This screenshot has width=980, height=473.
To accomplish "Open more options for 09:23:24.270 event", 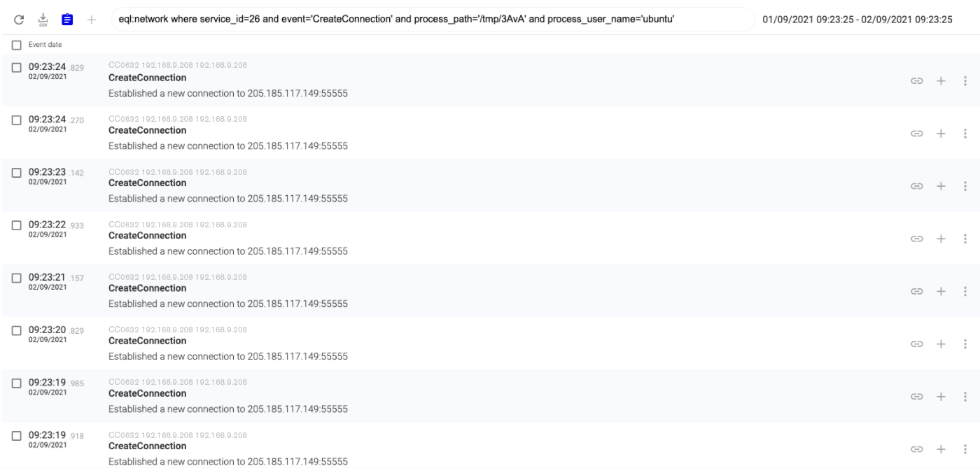I will click(x=965, y=133).
